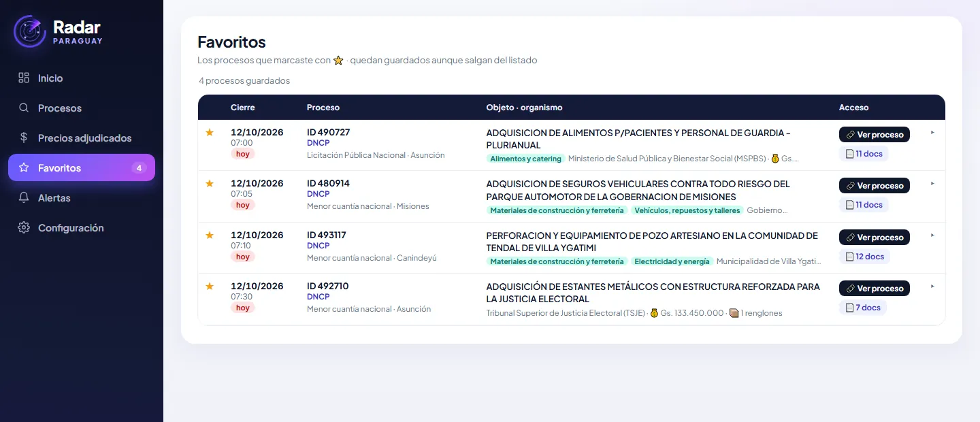Go to Procesos section
The image size is (980, 422).
pos(82,108)
